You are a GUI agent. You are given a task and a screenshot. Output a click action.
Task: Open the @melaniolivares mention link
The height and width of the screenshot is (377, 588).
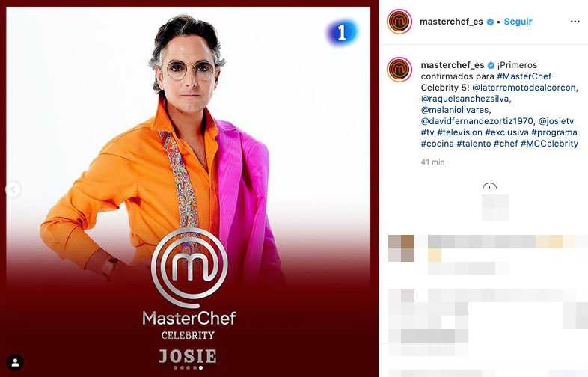[455, 110]
